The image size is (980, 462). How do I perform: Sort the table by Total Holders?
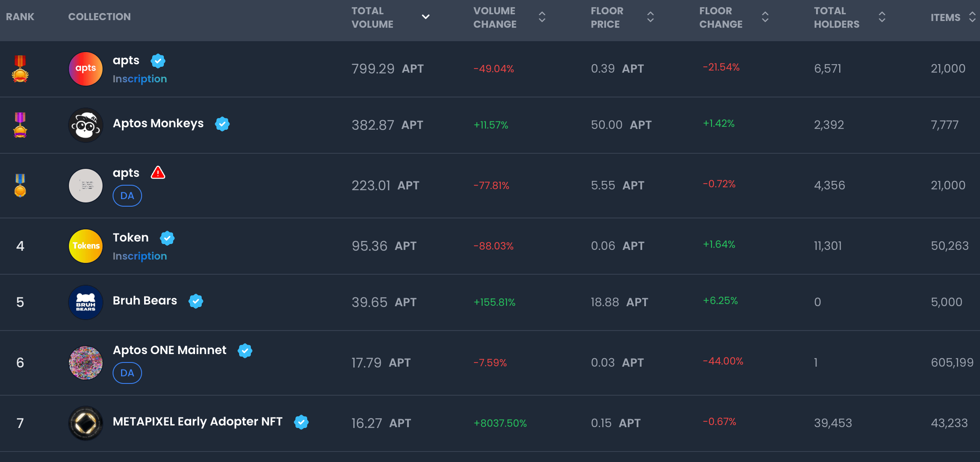pos(882,17)
